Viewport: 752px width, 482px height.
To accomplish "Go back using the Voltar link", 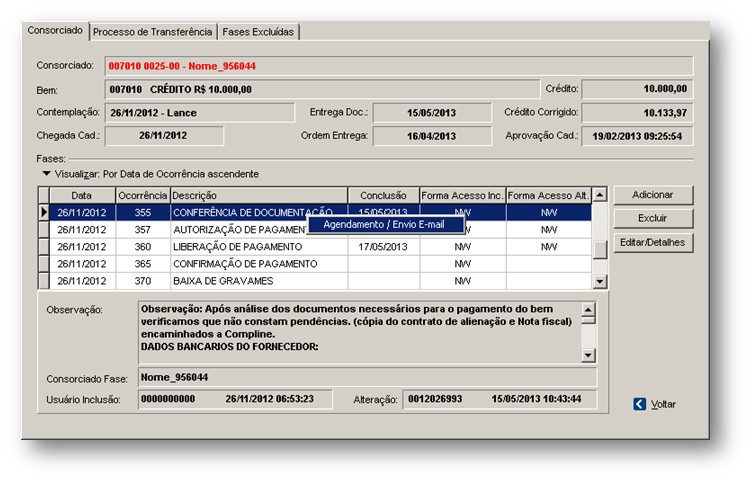I will click(x=663, y=404).
